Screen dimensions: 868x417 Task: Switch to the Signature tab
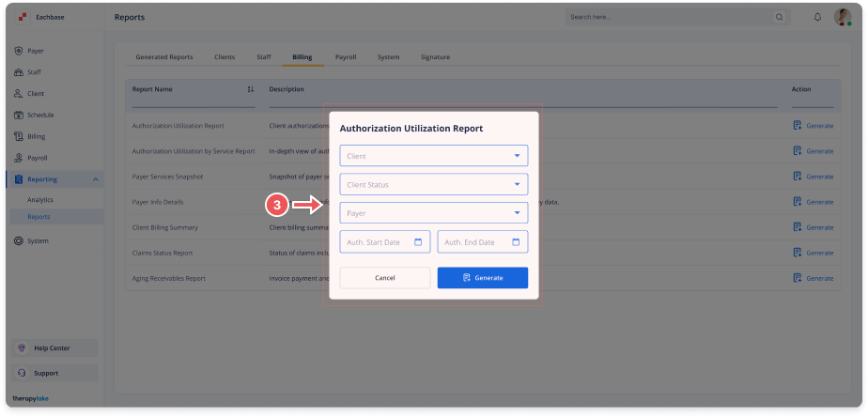click(435, 57)
